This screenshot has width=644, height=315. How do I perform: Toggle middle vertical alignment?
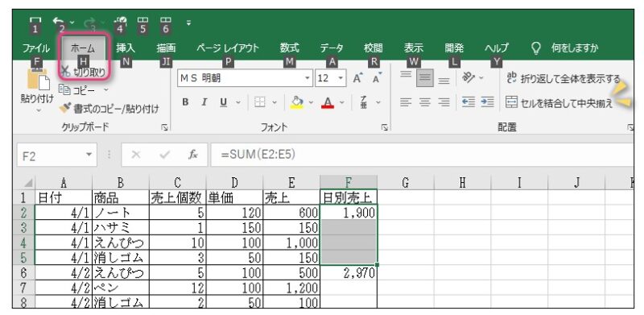tap(425, 77)
